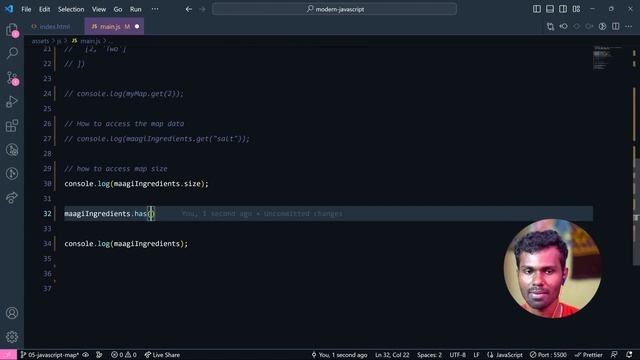Click the VS Code logo icon
The width and height of the screenshot is (640, 360).
pos(9,9)
